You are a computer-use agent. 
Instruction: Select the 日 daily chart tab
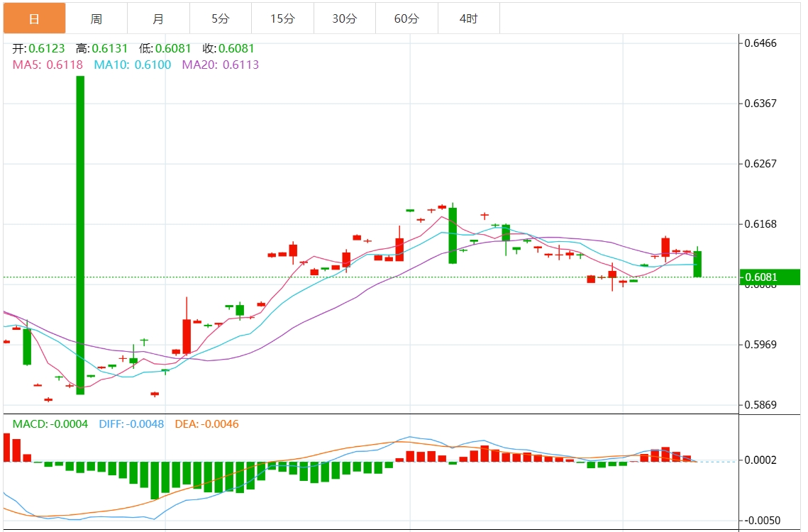tap(35, 18)
